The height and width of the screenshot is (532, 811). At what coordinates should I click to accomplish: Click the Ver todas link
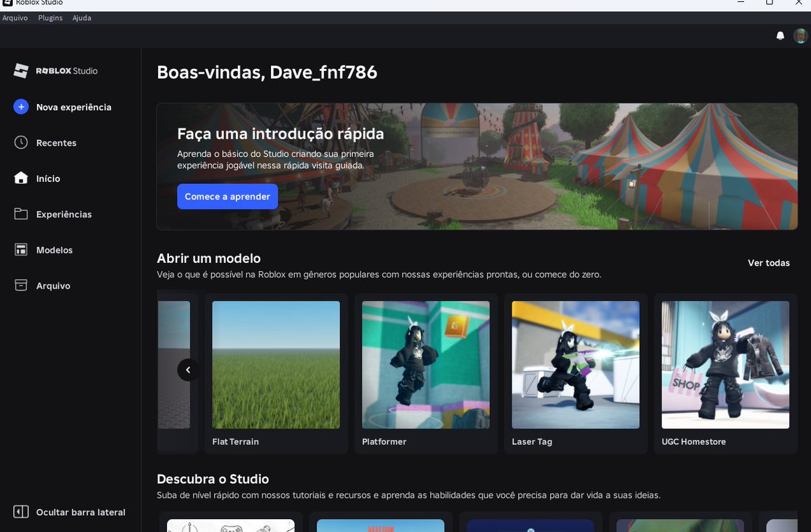(x=768, y=263)
